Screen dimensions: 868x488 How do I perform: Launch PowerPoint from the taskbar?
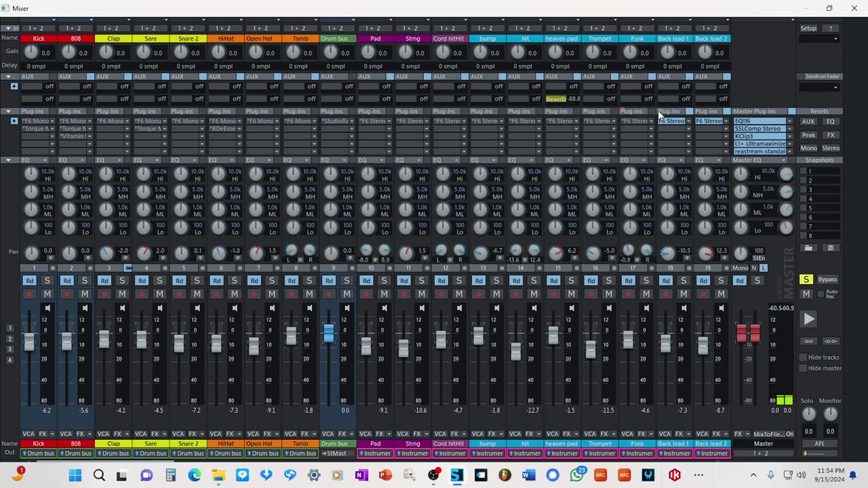(x=385, y=475)
